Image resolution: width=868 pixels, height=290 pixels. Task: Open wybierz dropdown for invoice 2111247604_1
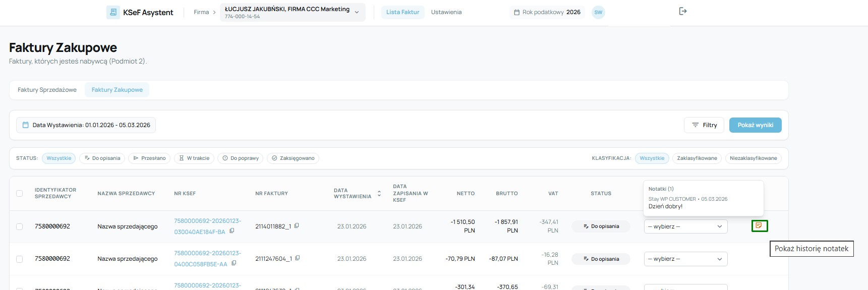pos(686,259)
